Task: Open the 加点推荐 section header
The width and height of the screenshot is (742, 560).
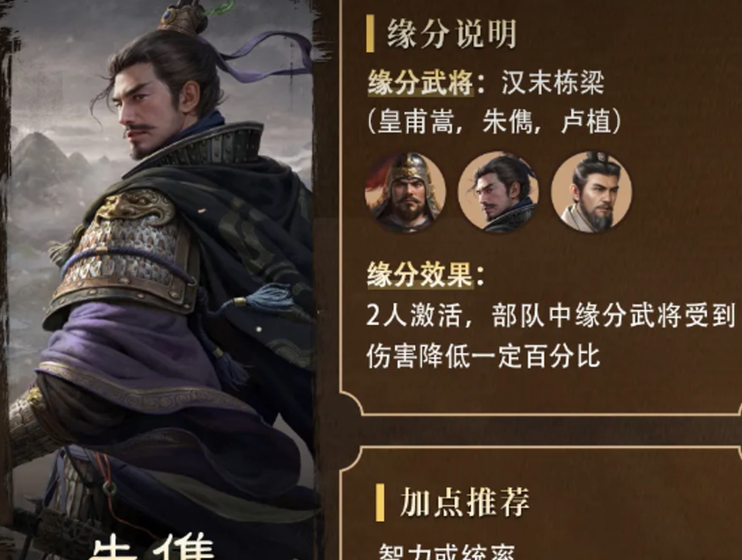Action: coord(464,502)
